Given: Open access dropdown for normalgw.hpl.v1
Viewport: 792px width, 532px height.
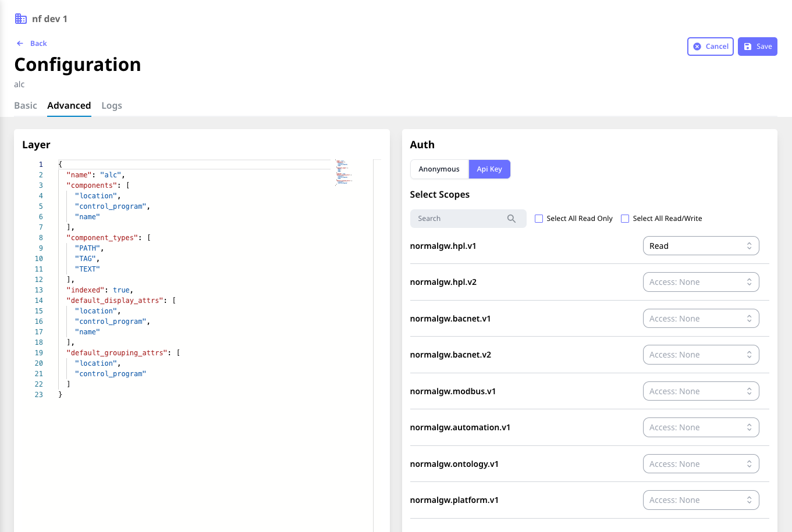Looking at the screenshot, I should [x=701, y=246].
